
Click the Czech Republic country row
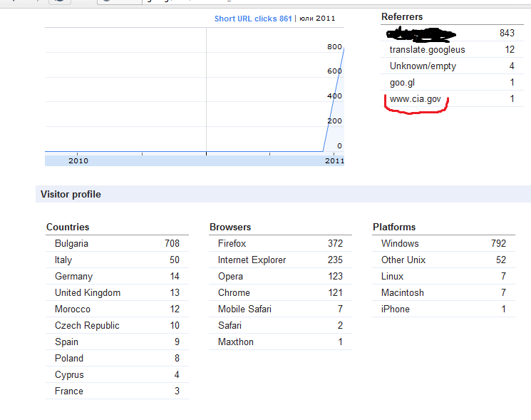[87, 326]
